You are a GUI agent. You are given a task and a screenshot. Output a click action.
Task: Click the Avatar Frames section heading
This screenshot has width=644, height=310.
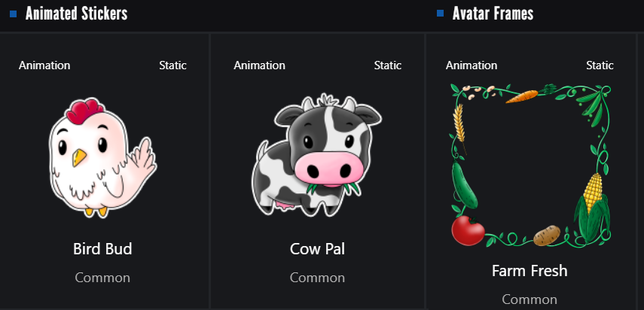pos(493,14)
